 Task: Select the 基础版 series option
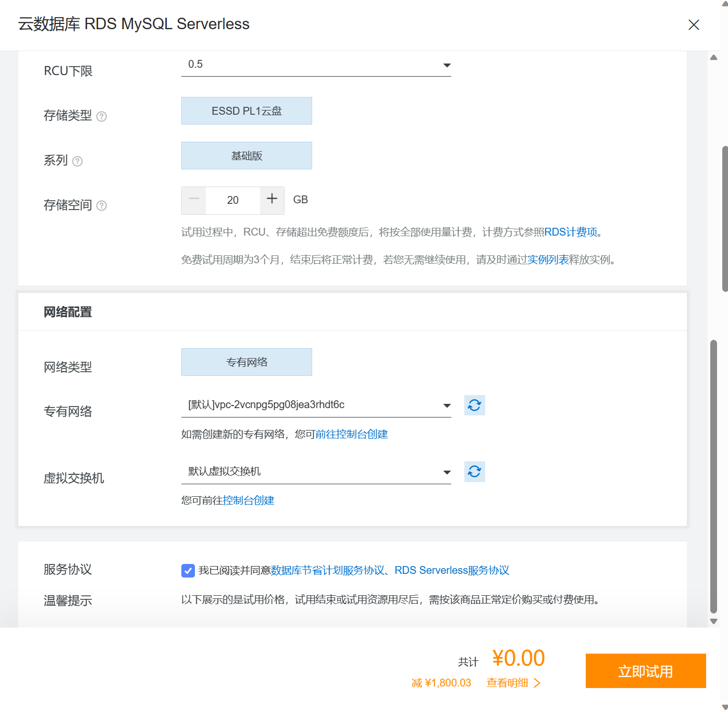[246, 155]
